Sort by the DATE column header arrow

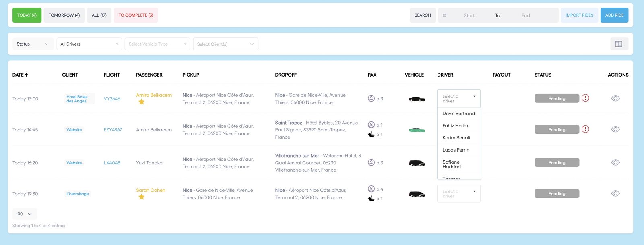[x=26, y=75]
